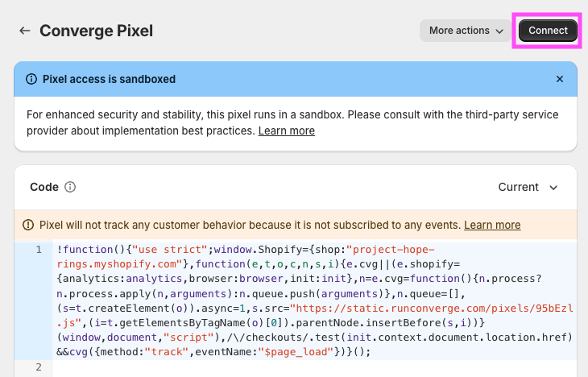Open the More actions dropdown
588x377 pixels.
tap(466, 31)
